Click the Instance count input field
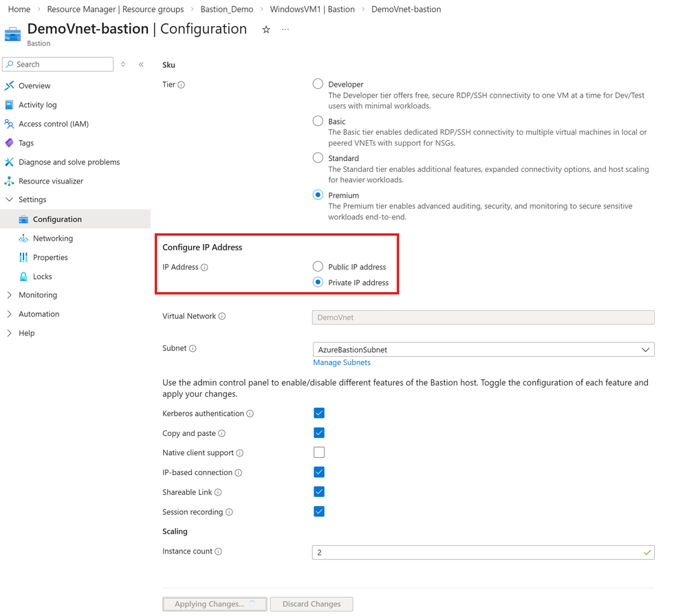This screenshot has width=687, height=616. pyautogui.click(x=483, y=553)
